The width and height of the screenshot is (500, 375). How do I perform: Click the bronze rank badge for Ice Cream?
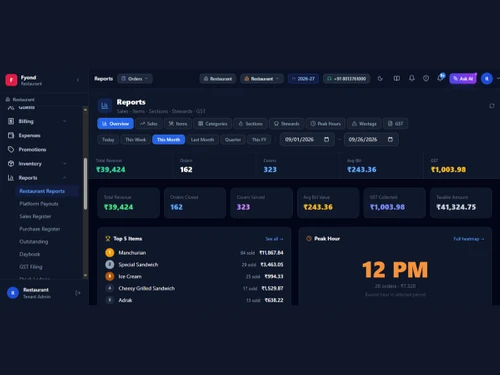tap(110, 276)
